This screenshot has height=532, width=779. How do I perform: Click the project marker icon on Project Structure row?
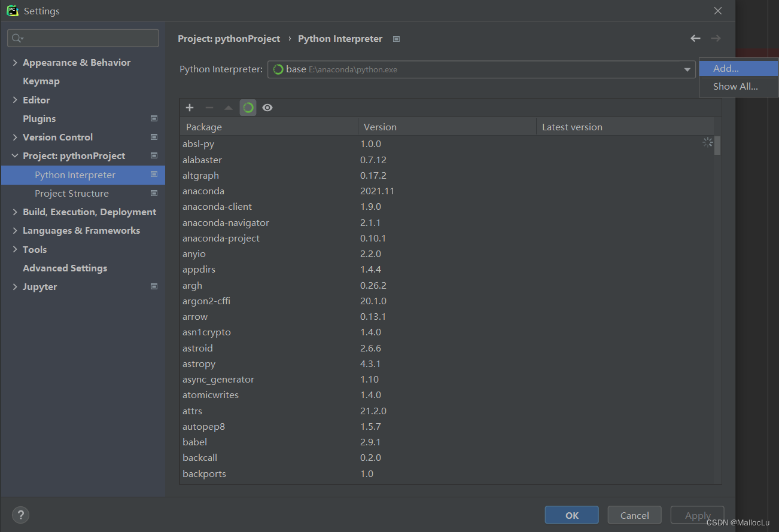click(154, 193)
